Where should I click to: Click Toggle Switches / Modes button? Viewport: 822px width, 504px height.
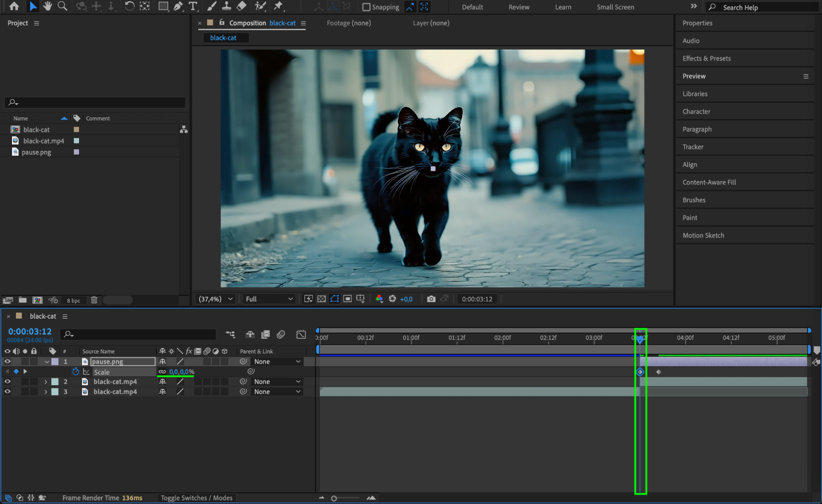pos(196,498)
